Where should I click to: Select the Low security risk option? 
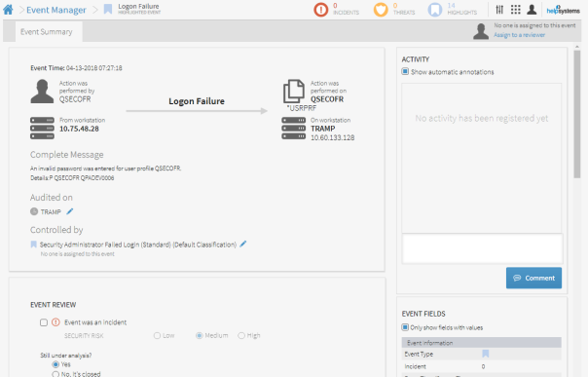(157, 335)
